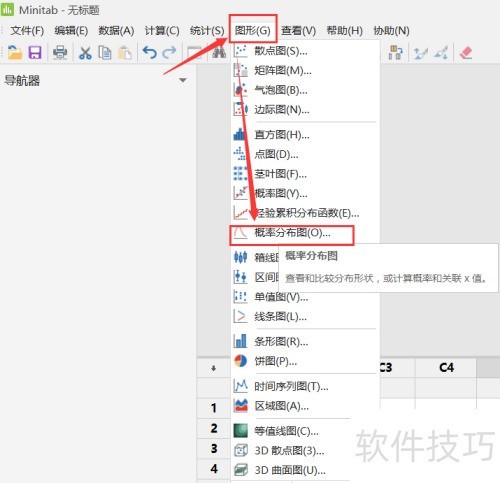Select worksheet row header 2

point(214,428)
